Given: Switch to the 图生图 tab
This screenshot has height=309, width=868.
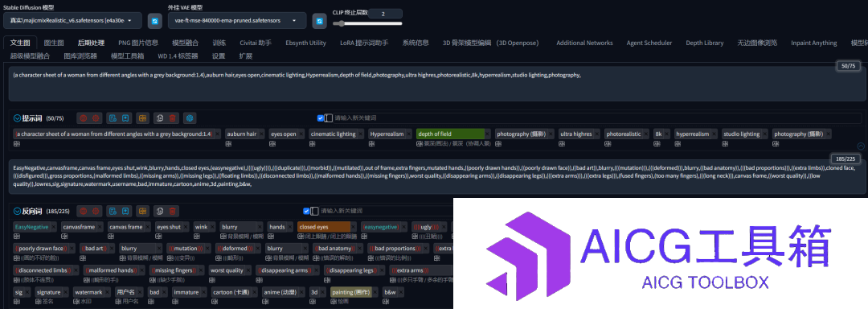Looking at the screenshot, I should 54,43.
